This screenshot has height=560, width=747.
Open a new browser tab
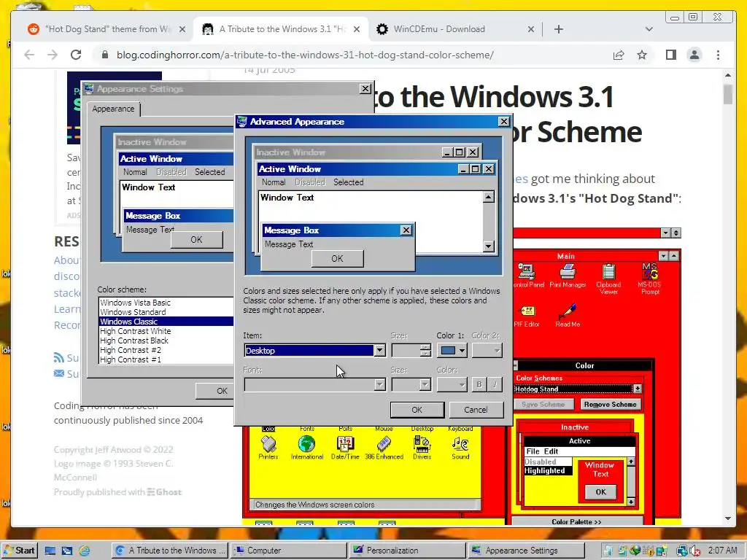point(559,29)
